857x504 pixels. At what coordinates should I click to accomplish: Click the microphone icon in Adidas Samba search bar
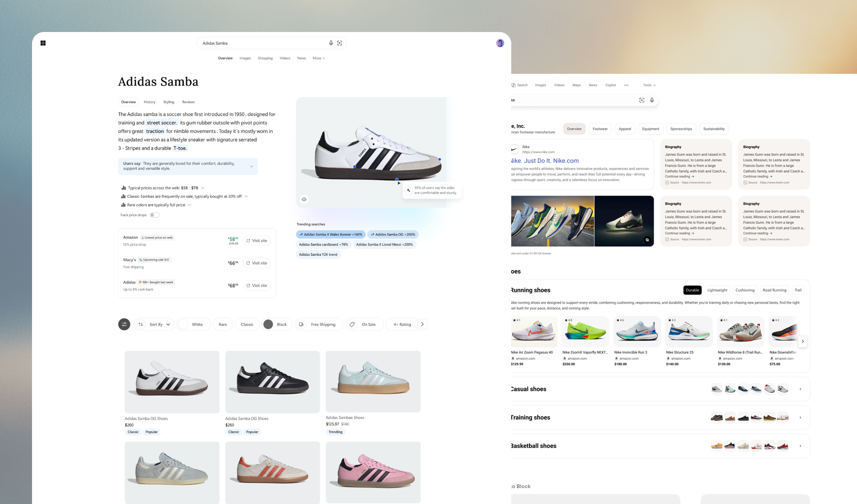pyautogui.click(x=331, y=43)
